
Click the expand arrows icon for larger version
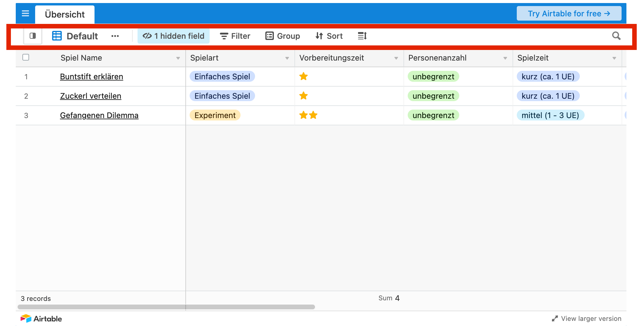pos(555,319)
